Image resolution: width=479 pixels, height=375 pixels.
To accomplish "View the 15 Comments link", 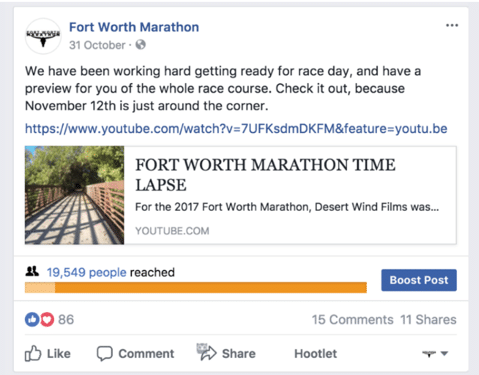I will 353,320.
